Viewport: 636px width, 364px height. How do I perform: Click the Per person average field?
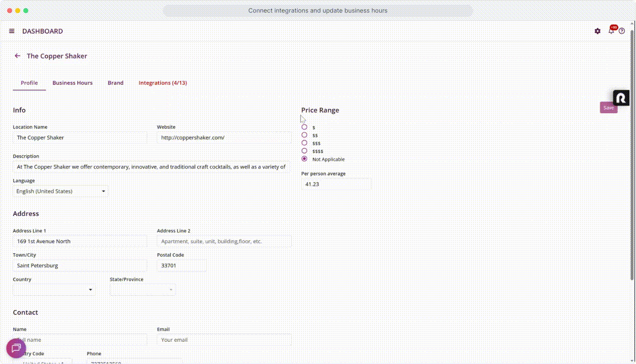pyautogui.click(x=336, y=185)
